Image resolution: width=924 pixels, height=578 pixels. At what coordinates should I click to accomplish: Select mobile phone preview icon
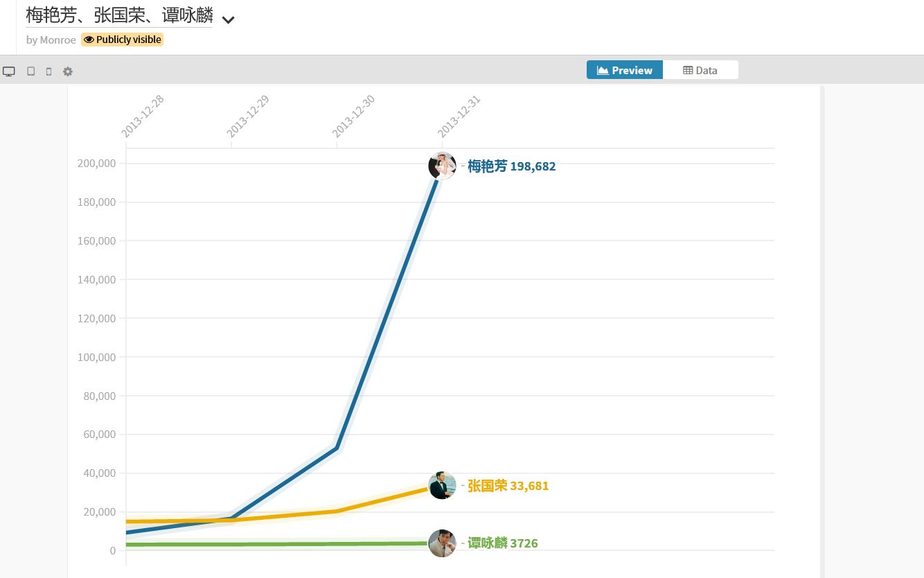[48, 71]
